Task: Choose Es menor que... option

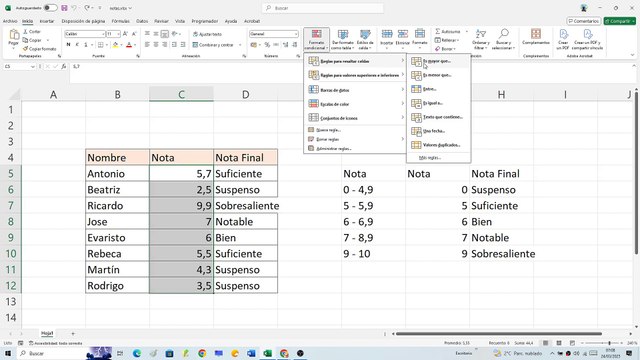Action: (439, 75)
